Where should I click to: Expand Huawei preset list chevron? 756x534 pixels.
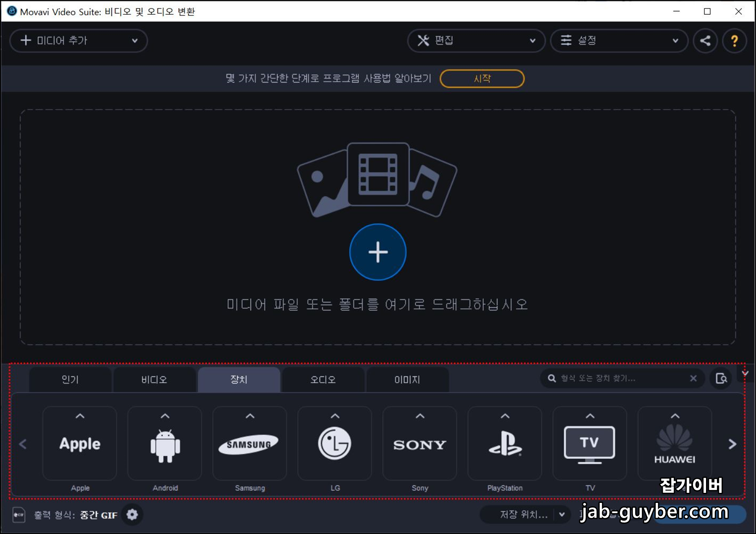click(x=675, y=416)
